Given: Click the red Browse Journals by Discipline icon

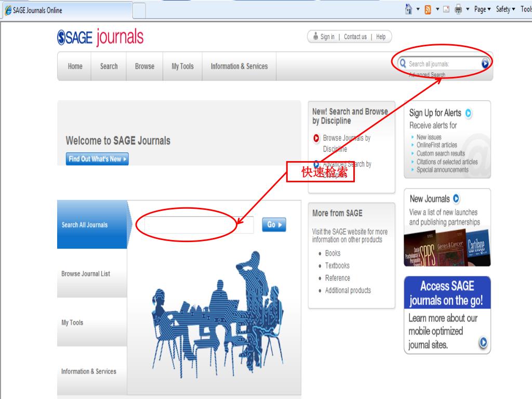Looking at the screenshot, I should [316, 138].
